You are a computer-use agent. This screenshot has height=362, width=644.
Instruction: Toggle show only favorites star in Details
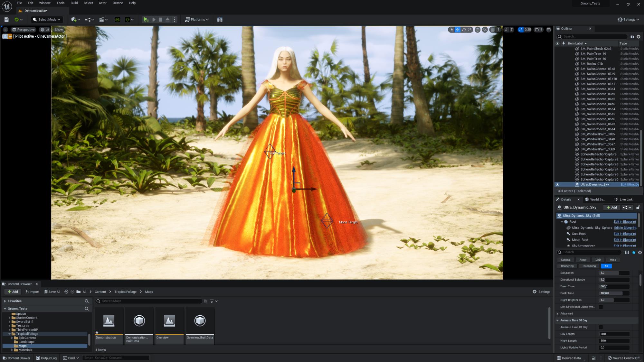(633, 253)
